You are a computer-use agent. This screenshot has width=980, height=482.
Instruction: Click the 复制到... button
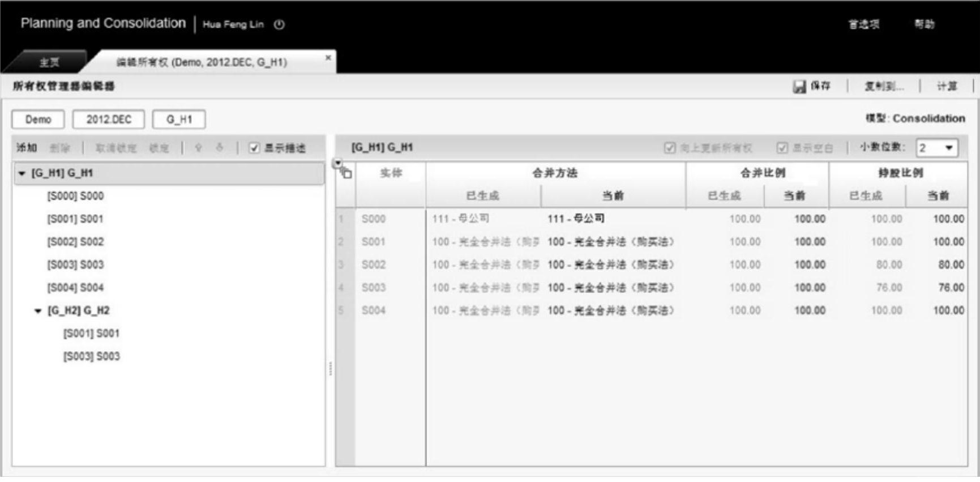click(x=884, y=87)
